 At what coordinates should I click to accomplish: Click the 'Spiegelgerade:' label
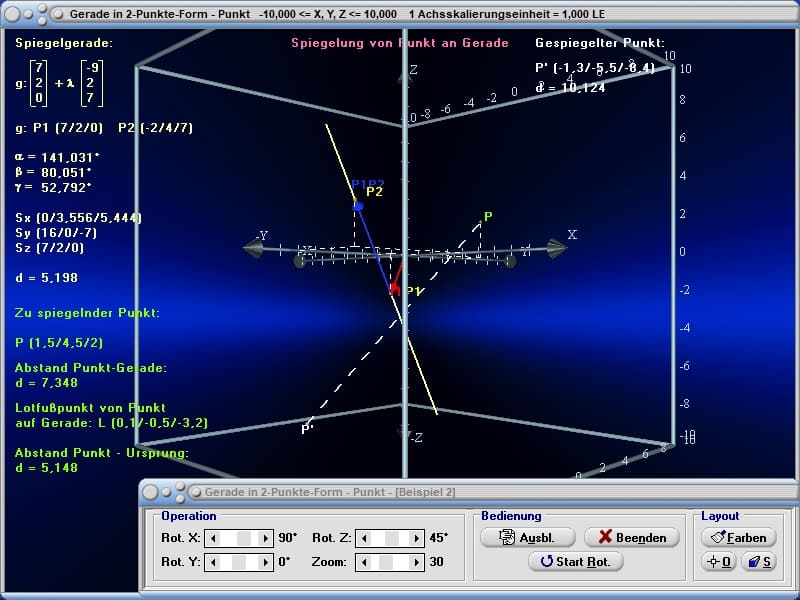[64, 43]
